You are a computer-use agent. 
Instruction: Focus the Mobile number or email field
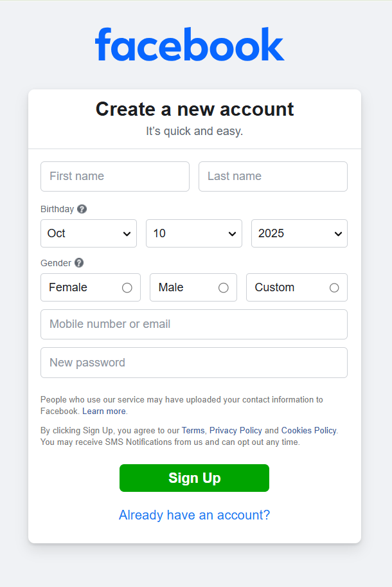pyautogui.click(x=194, y=324)
